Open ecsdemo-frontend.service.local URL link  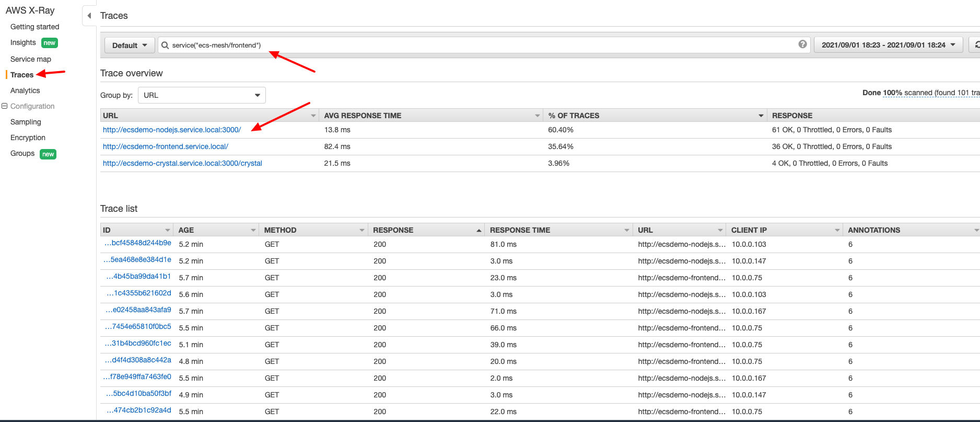[166, 146]
